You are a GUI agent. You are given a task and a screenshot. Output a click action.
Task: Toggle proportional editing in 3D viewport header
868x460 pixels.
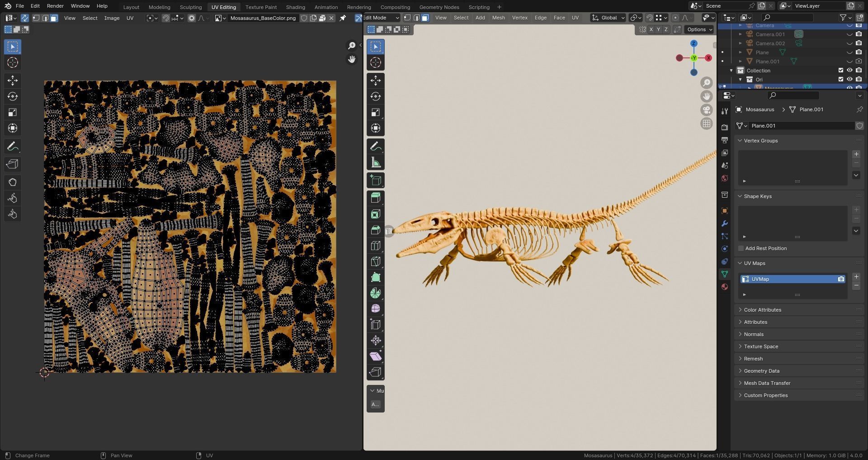coord(675,18)
